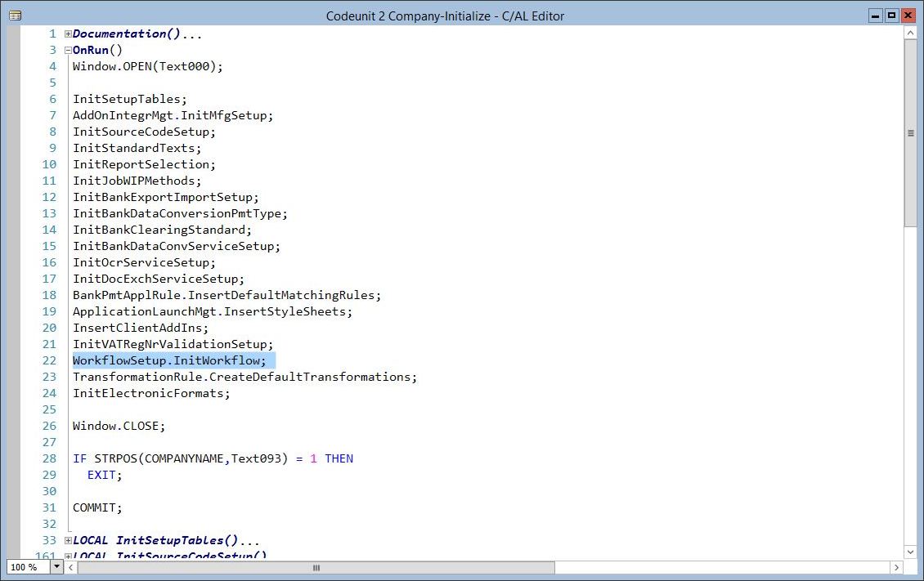Click the 'InitBankExportImportSetup;' line
Image resolution: width=924 pixels, height=581 pixels.
coord(166,197)
